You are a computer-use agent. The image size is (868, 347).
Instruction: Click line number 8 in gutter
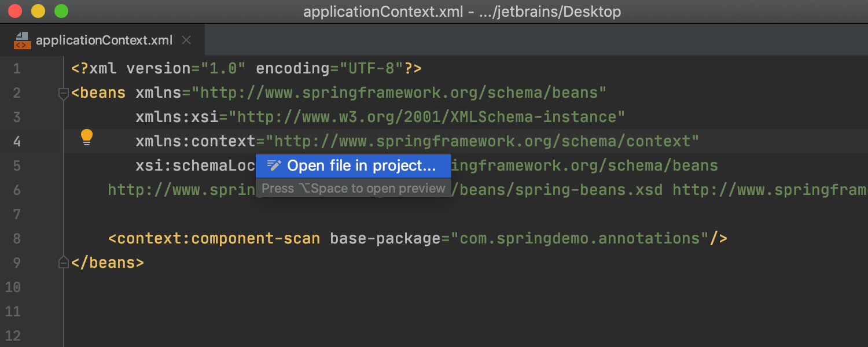[16, 239]
